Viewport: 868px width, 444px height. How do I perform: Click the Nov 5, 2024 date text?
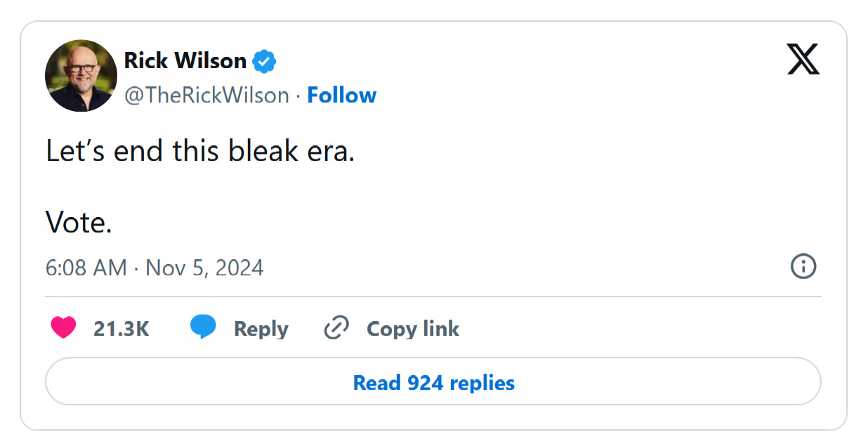click(204, 268)
